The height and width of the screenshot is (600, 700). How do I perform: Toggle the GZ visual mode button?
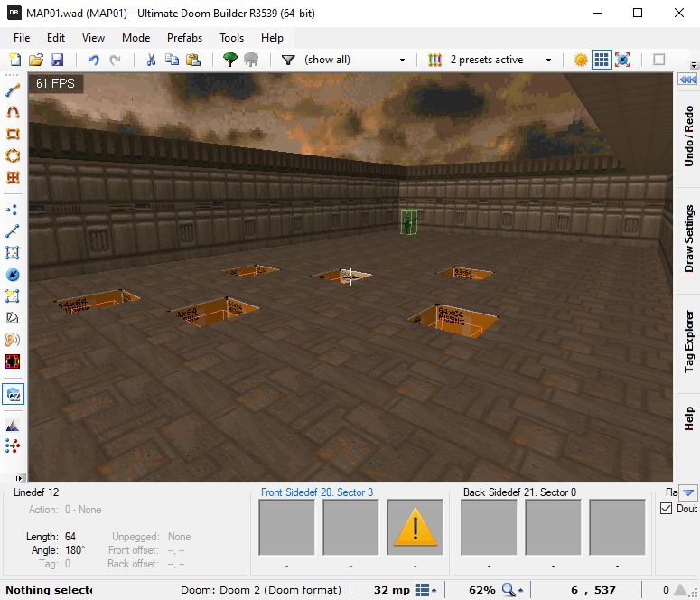(x=13, y=395)
